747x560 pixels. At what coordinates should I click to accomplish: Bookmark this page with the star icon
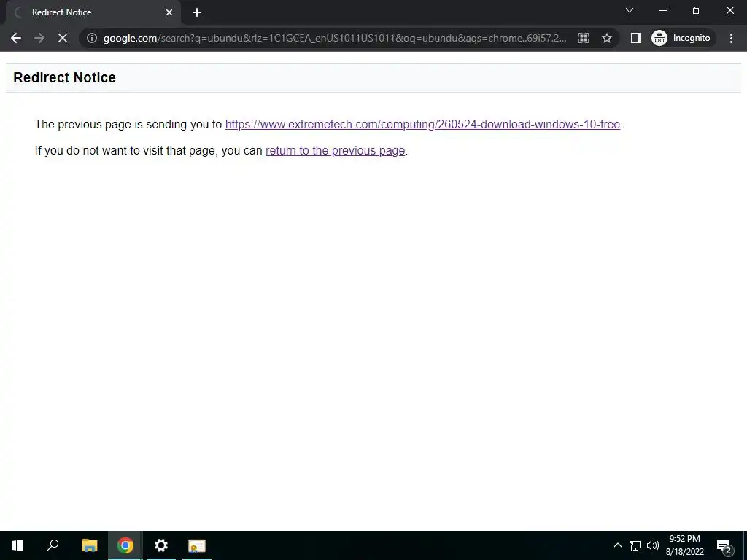coord(606,38)
